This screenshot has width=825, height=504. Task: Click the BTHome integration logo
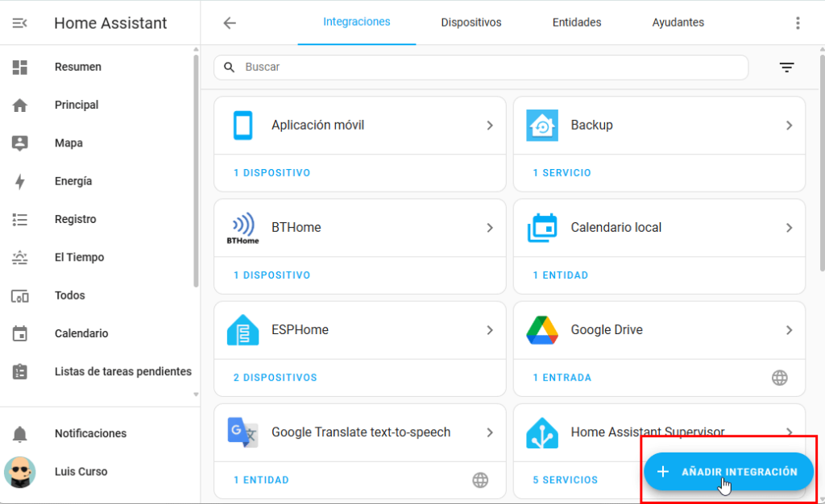(243, 228)
